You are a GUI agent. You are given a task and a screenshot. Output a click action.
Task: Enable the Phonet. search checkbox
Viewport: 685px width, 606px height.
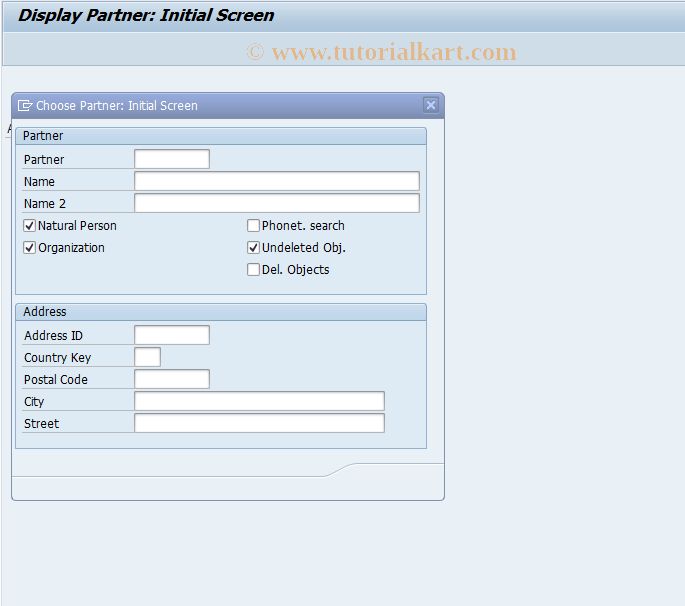click(253, 225)
